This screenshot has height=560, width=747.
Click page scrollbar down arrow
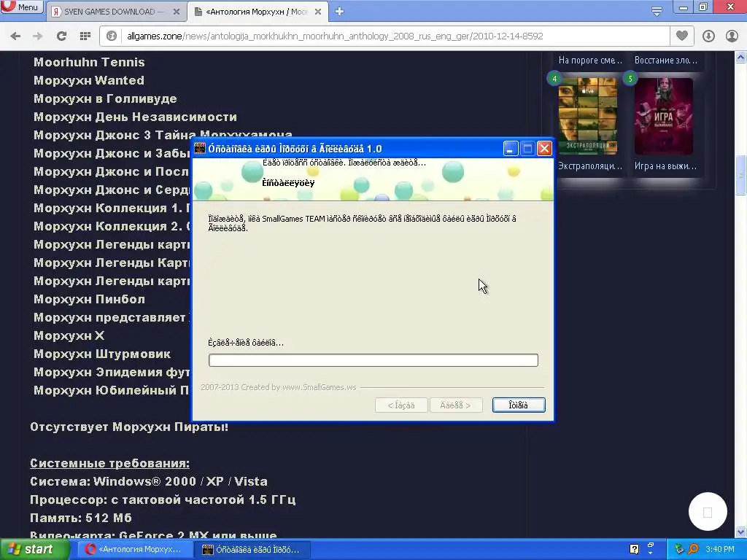(741, 532)
